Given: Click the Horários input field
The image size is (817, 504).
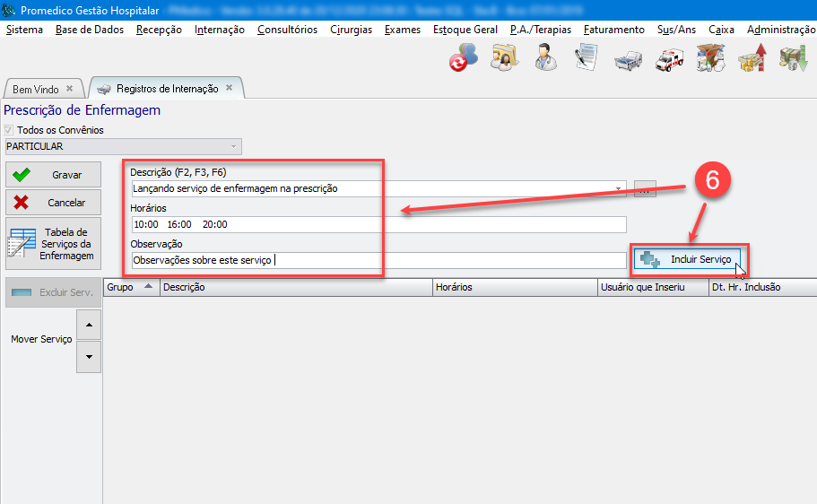Looking at the screenshot, I should (x=377, y=224).
